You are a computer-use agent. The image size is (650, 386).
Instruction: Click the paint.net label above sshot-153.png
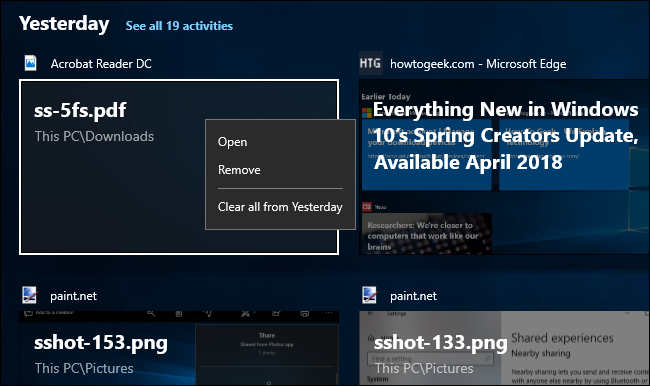pos(74,296)
